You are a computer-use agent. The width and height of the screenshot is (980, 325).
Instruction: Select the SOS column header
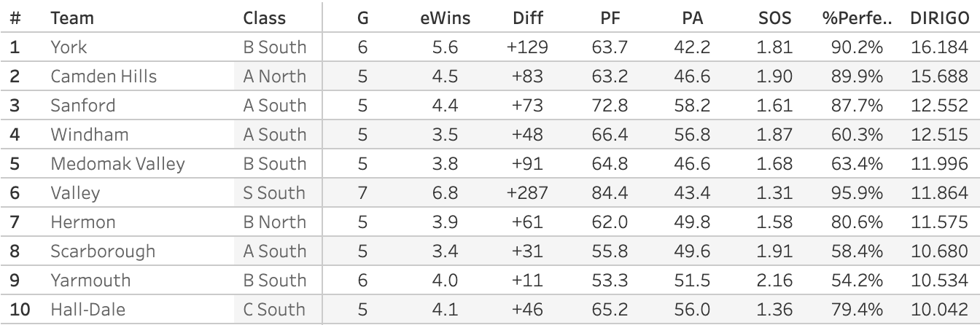[774, 18]
